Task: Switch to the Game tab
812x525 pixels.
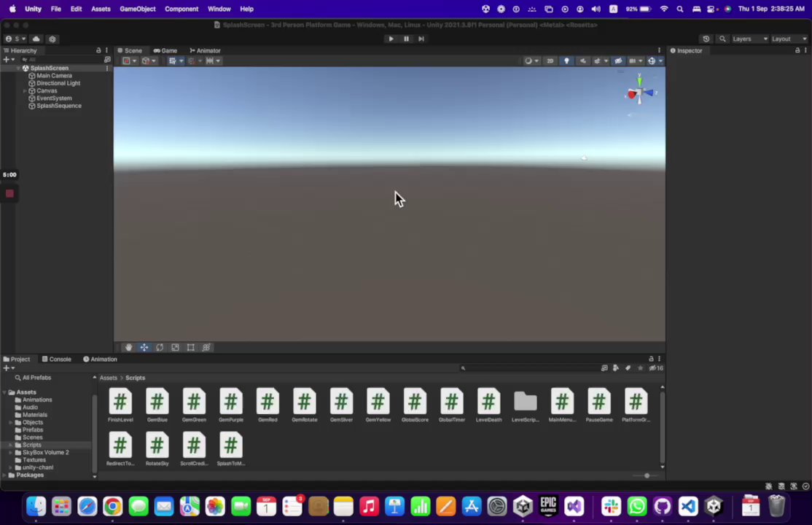Action: [x=165, y=50]
